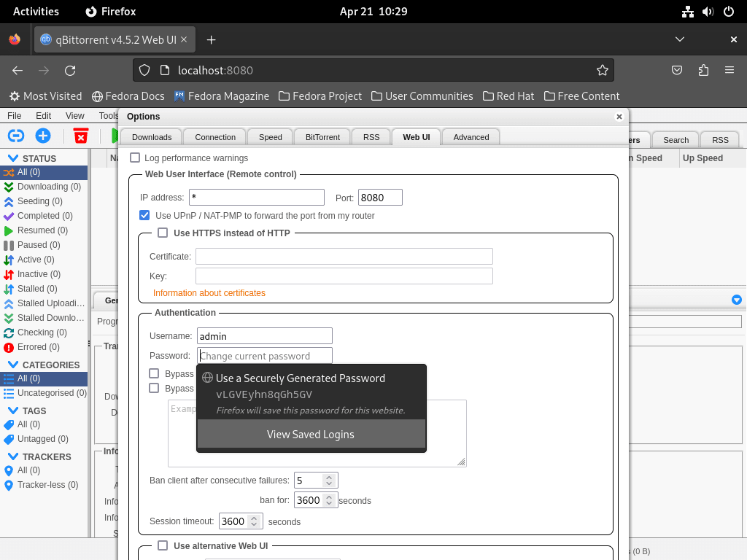747x560 pixels.
Task: Increase consecutive failures with the stepper arrow
Action: tap(328, 476)
